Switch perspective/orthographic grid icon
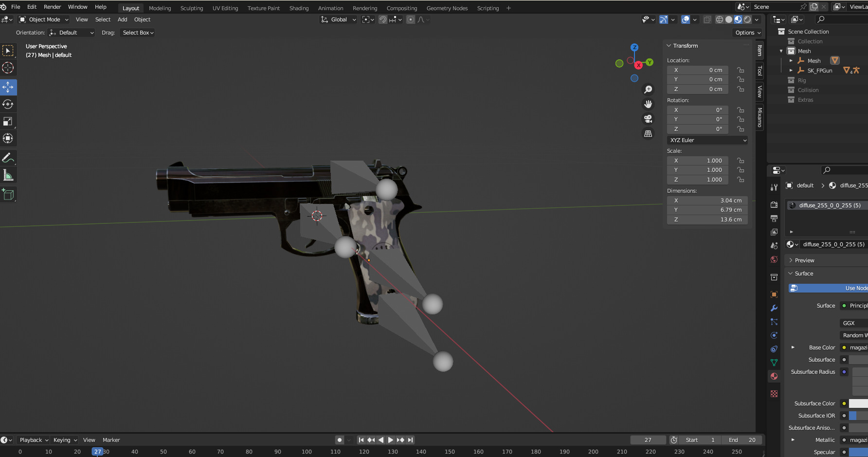The image size is (868, 457). click(x=648, y=133)
